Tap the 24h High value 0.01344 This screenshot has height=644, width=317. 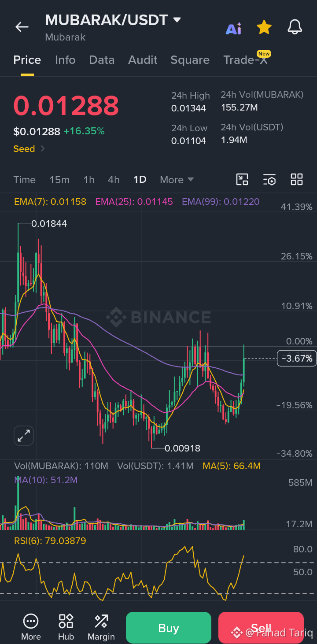[188, 108]
